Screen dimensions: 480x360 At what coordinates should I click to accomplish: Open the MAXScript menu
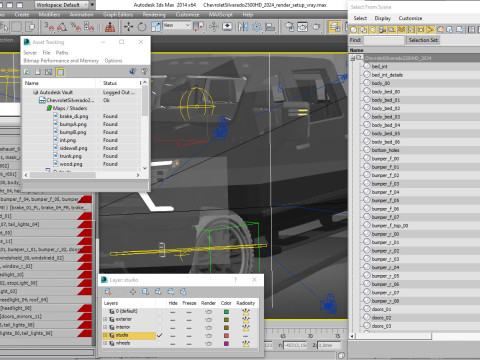coord(220,15)
